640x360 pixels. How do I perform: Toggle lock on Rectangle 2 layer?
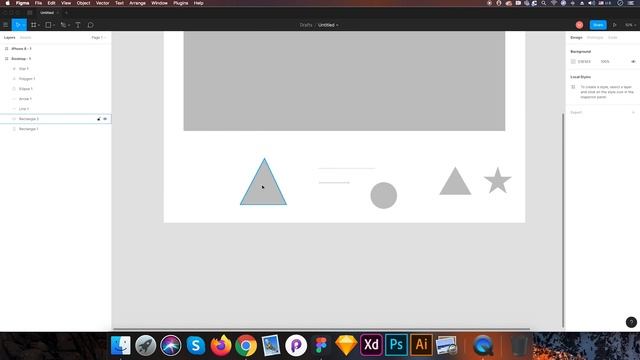[98, 119]
